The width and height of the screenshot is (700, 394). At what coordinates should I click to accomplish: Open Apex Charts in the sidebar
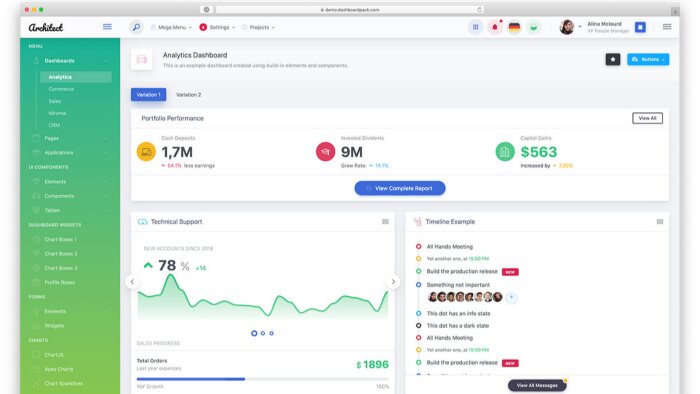click(x=58, y=369)
